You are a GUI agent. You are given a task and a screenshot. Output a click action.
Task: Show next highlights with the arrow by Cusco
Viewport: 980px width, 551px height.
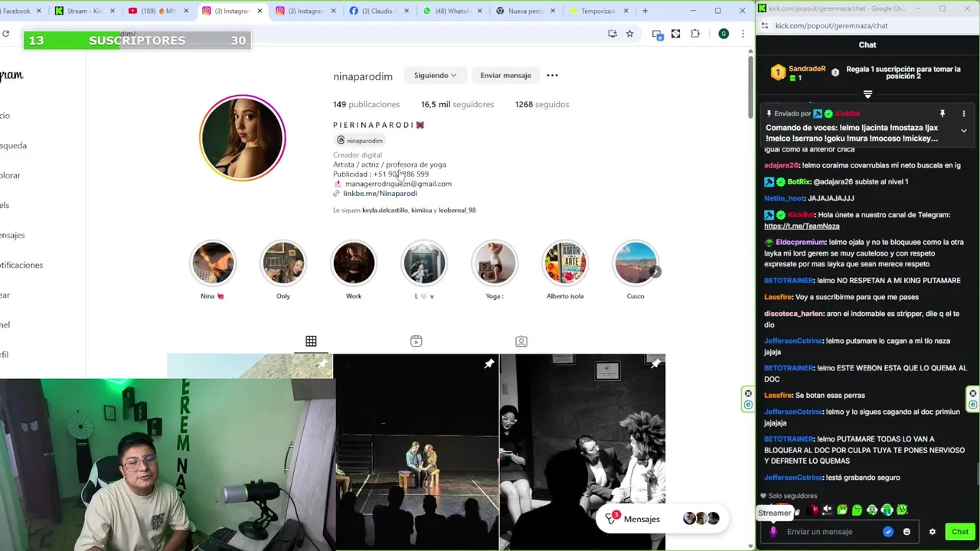pyautogui.click(x=655, y=271)
